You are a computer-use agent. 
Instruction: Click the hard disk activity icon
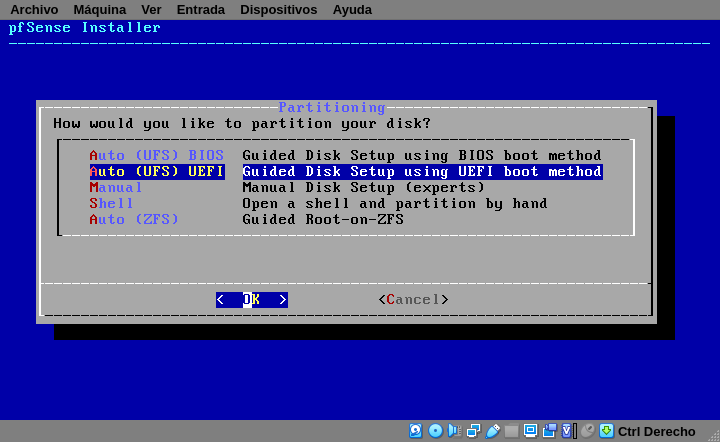(x=416, y=431)
